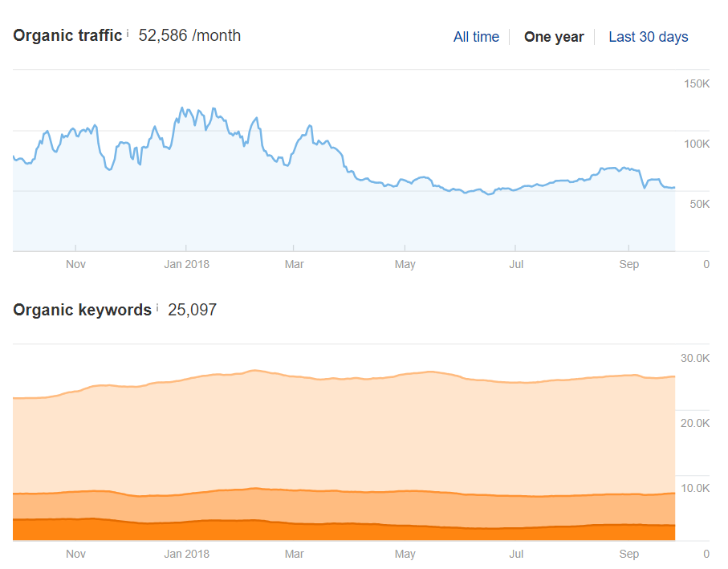Click the May label under keywords chart
Viewport: 728px width, 569px height.
[405, 554]
